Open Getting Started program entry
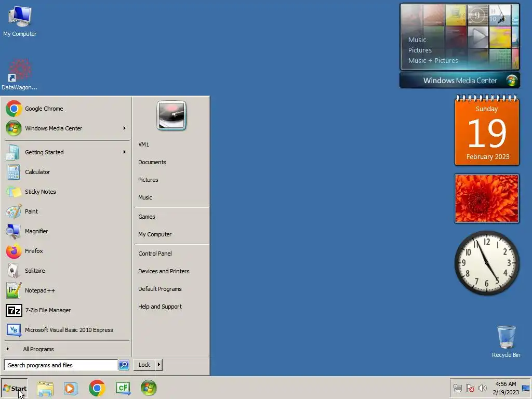Screen dimensions: 532x399 click(x=67, y=152)
